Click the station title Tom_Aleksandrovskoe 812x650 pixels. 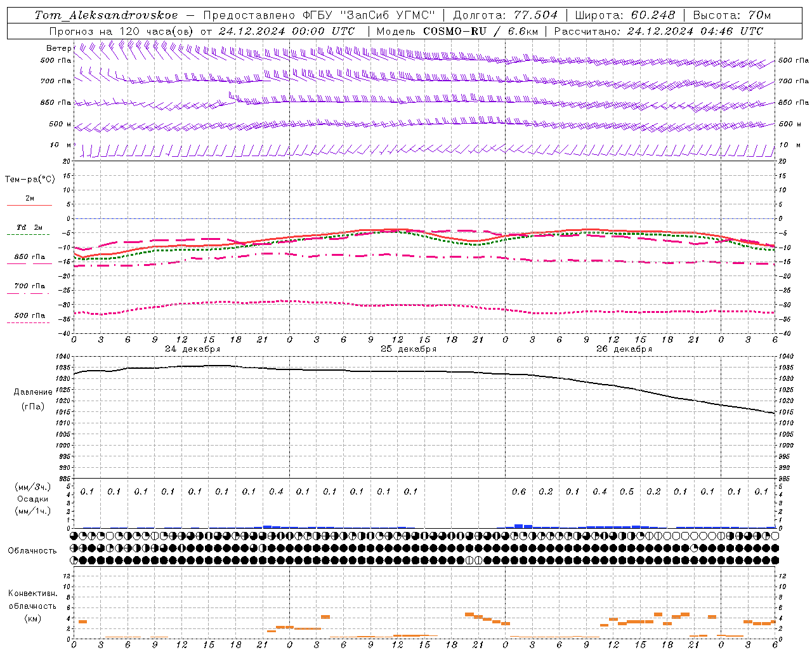pyautogui.click(x=107, y=15)
